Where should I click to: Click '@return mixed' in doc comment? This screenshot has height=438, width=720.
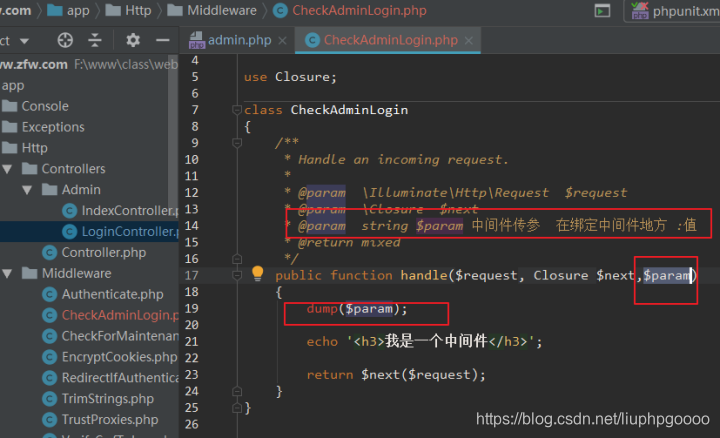349,242
